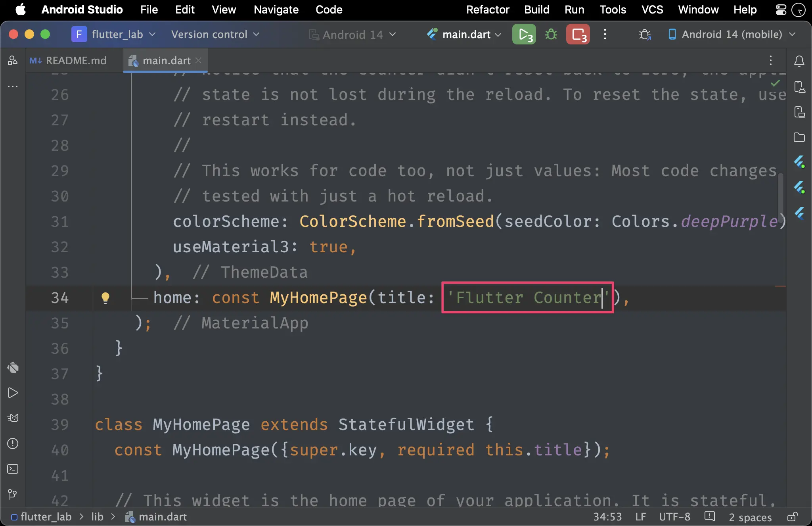812x526 pixels.
Task: Open the VCS menu
Action: (x=652, y=10)
